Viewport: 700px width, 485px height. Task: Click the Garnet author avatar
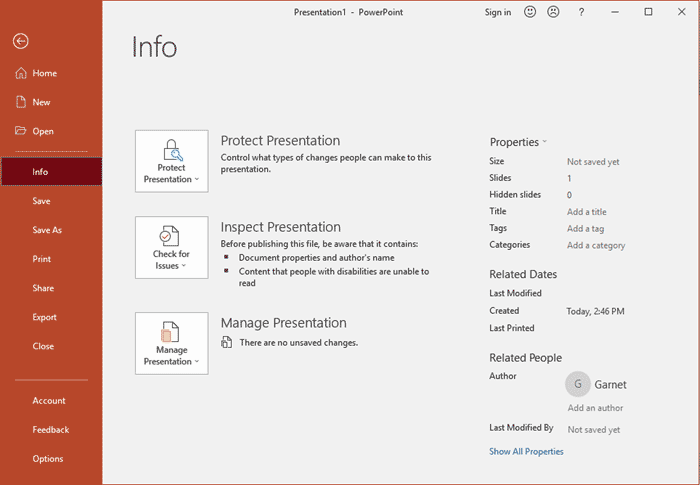[577, 384]
